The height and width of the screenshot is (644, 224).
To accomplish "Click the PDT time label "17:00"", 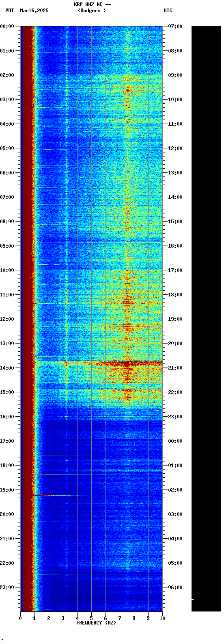I will coord(7,441).
